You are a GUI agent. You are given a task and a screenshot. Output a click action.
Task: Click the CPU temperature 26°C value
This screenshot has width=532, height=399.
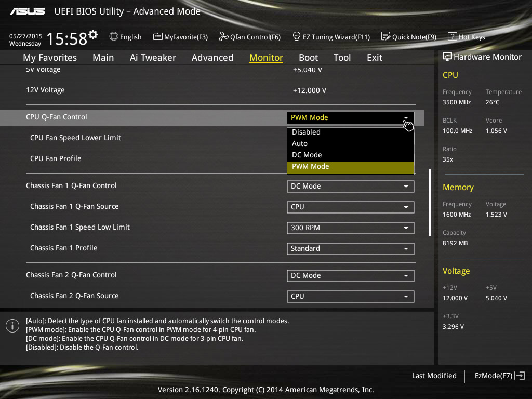point(493,102)
